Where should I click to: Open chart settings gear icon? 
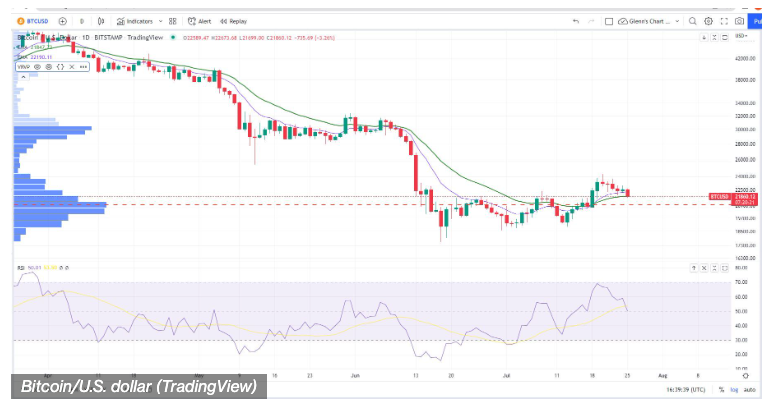pyautogui.click(x=708, y=21)
